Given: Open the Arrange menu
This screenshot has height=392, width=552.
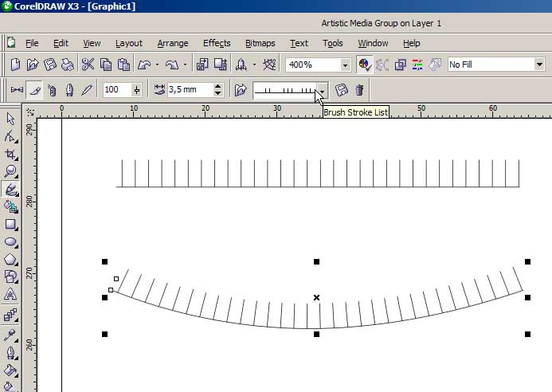Looking at the screenshot, I should [x=173, y=43].
